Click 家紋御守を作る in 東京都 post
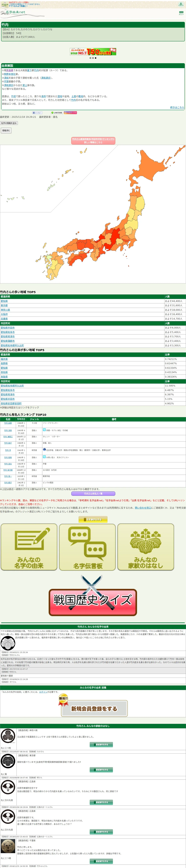This screenshot has width=186, height=868. point(101,770)
